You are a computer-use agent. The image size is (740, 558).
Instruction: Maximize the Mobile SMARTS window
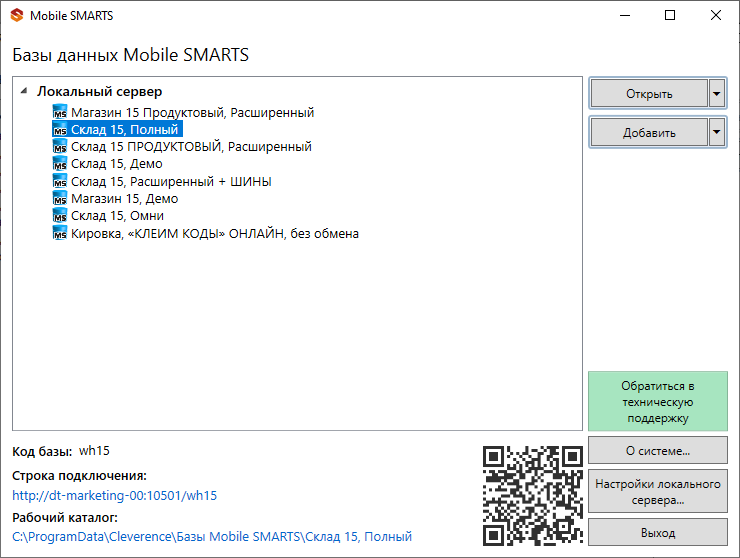pos(670,16)
